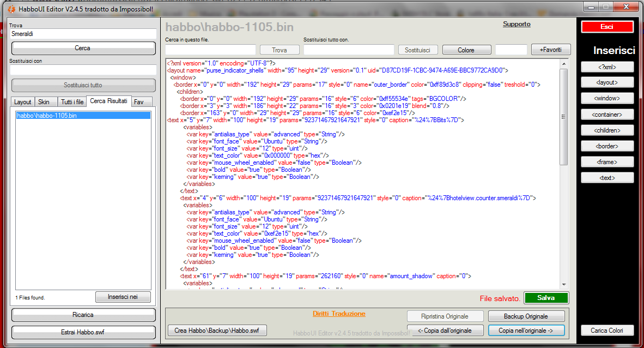The width and height of the screenshot is (644, 348).
Task: Insert the <frame> tag
Action: click(x=607, y=162)
